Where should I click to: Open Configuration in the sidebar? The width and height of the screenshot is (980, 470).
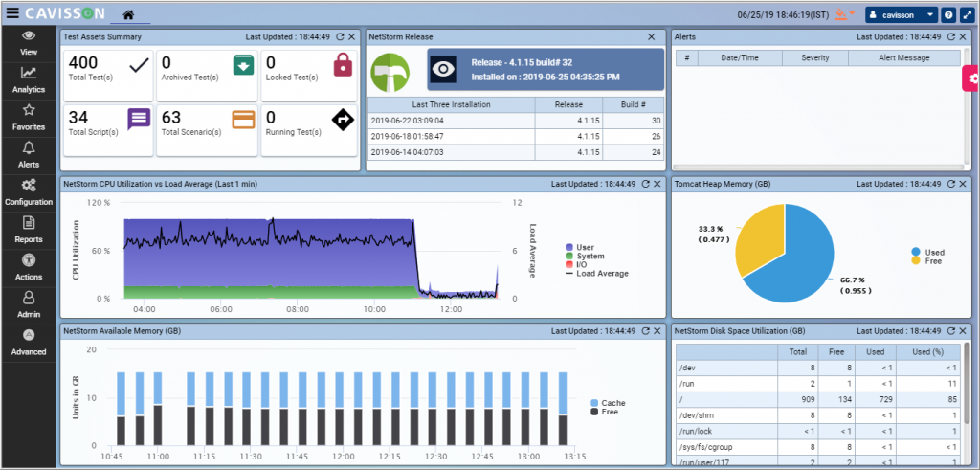[29, 193]
